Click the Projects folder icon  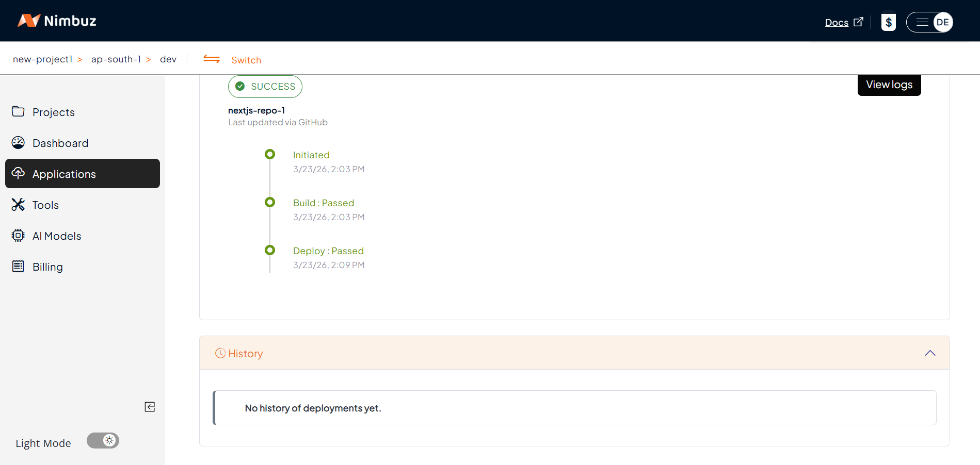pos(18,112)
